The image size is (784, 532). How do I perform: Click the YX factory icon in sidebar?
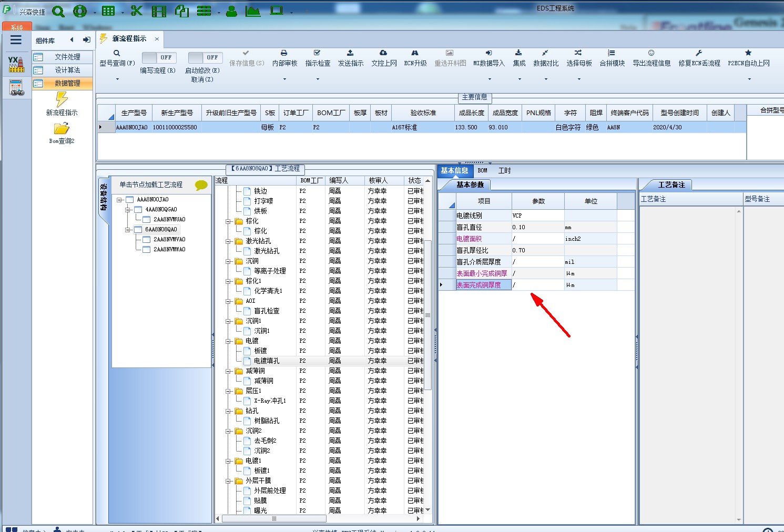point(16,64)
